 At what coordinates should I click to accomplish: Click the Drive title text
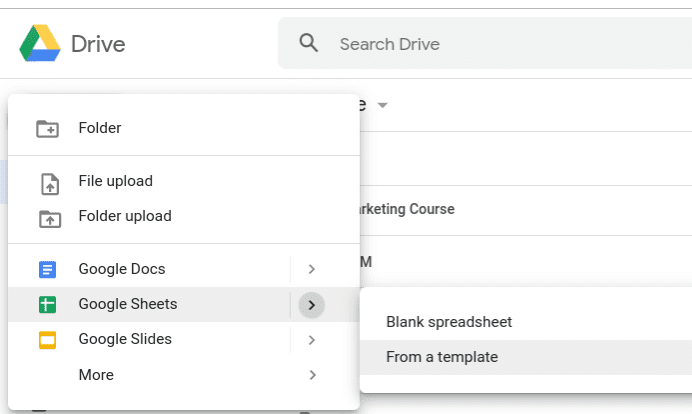[98, 44]
